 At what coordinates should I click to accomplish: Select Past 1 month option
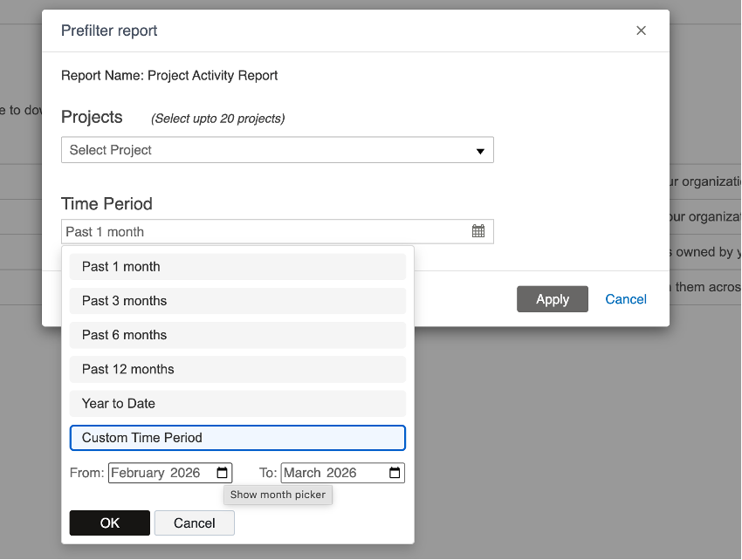[237, 267]
